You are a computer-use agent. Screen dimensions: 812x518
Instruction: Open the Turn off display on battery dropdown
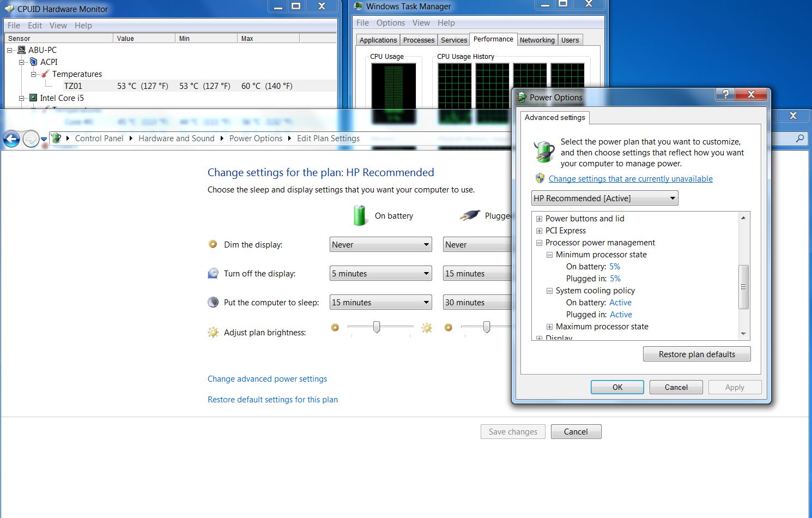[381, 273]
